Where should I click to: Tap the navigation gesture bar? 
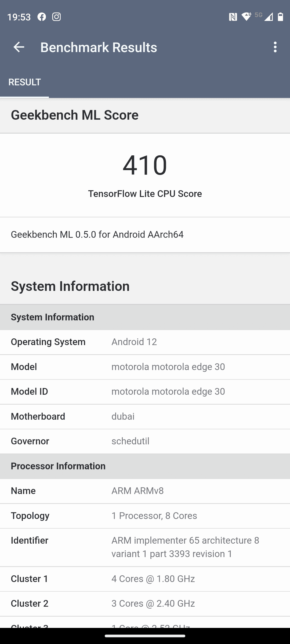(x=145, y=636)
